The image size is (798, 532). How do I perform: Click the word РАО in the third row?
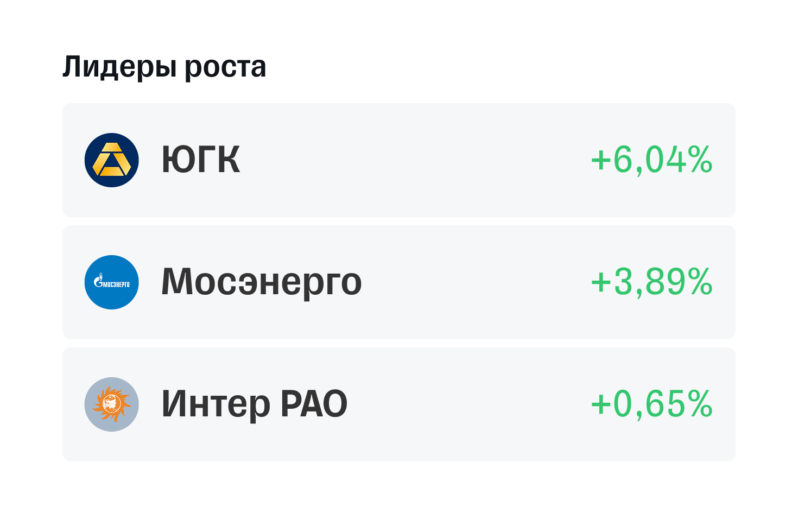[x=314, y=404]
